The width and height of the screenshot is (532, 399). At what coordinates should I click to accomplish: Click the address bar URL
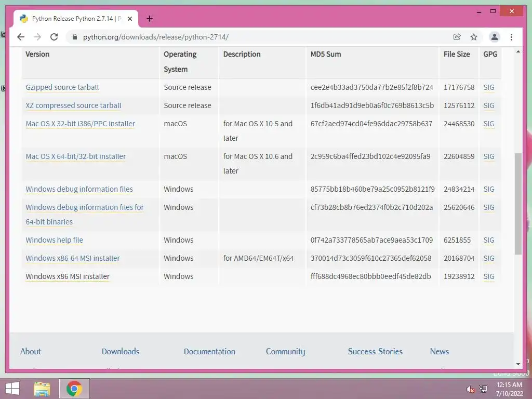tap(156, 37)
